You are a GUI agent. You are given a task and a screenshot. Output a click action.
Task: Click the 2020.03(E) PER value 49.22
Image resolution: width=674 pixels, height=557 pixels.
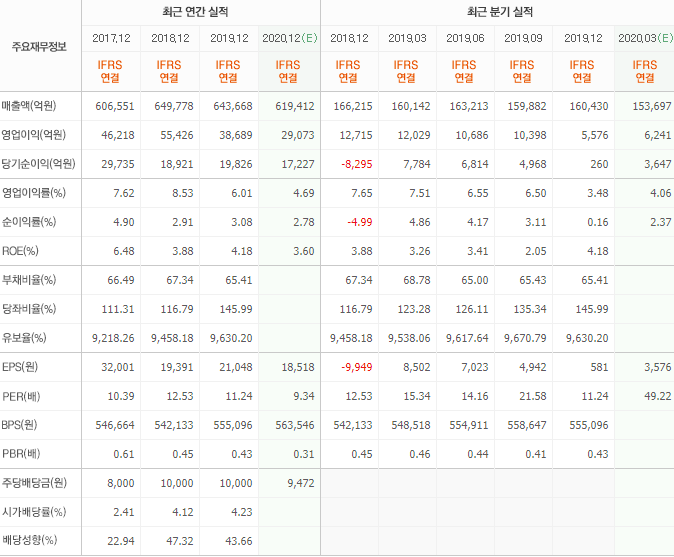658,396
